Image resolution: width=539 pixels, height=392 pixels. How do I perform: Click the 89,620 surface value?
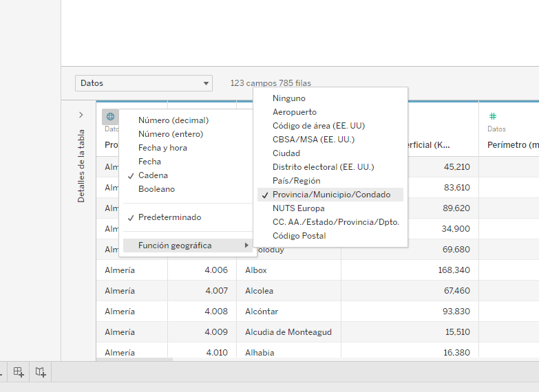[x=456, y=208]
